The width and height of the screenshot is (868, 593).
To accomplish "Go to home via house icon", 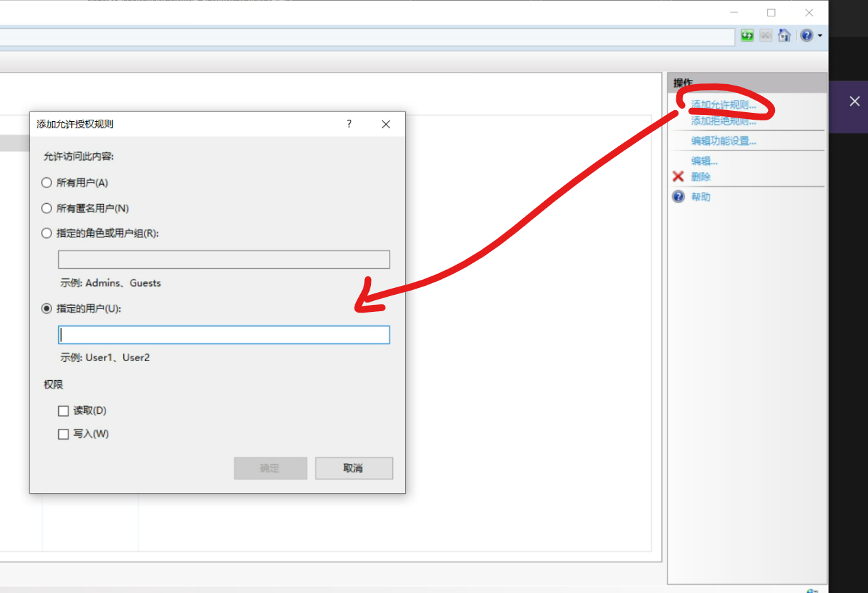I will tap(784, 36).
